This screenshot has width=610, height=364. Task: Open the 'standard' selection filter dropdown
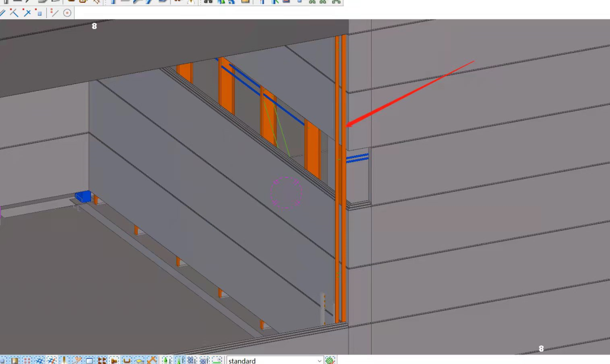point(274,361)
